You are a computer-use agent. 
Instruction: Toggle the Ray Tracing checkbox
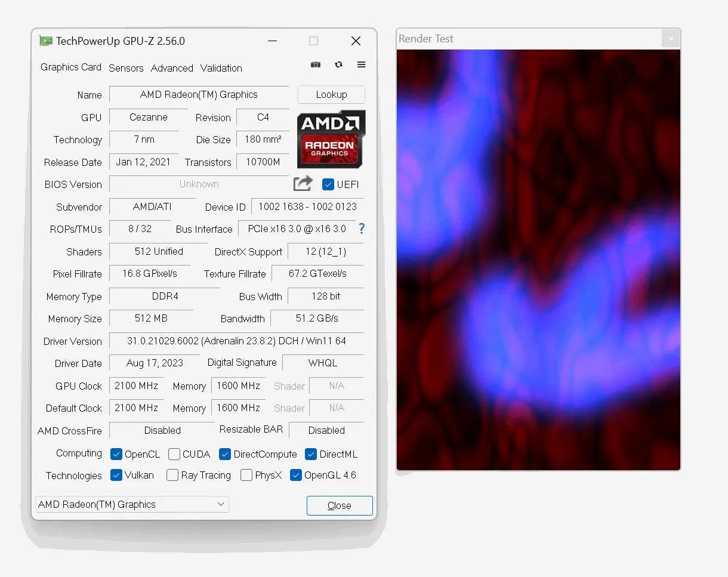pyautogui.click(x=172, y=476)
